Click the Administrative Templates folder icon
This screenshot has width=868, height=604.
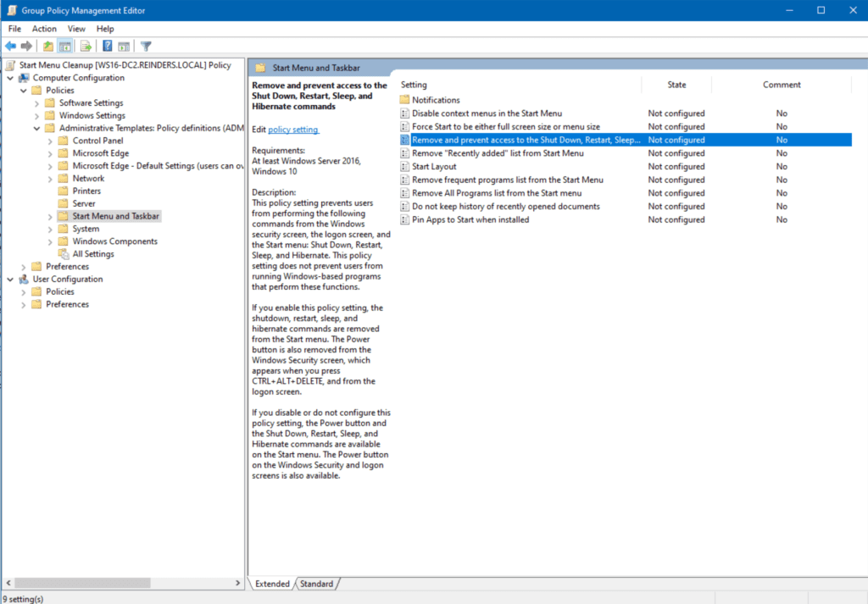[x=50, y=128]
